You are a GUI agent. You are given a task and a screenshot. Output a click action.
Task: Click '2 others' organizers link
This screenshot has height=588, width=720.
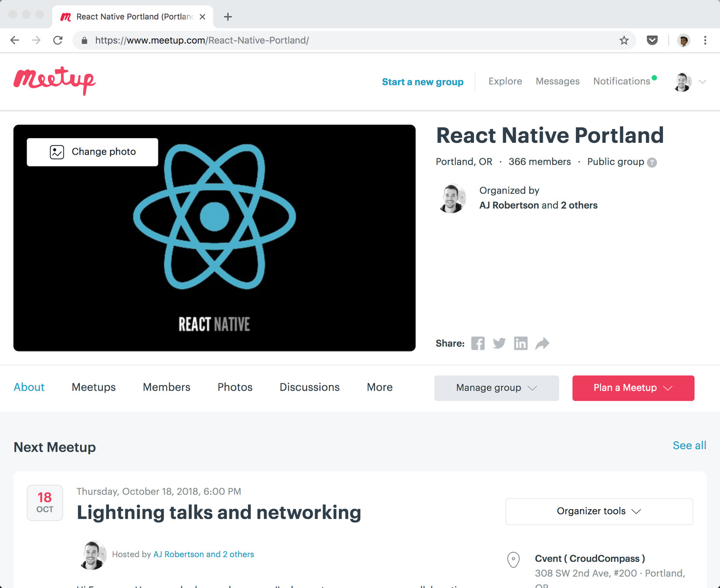(579, 205)
